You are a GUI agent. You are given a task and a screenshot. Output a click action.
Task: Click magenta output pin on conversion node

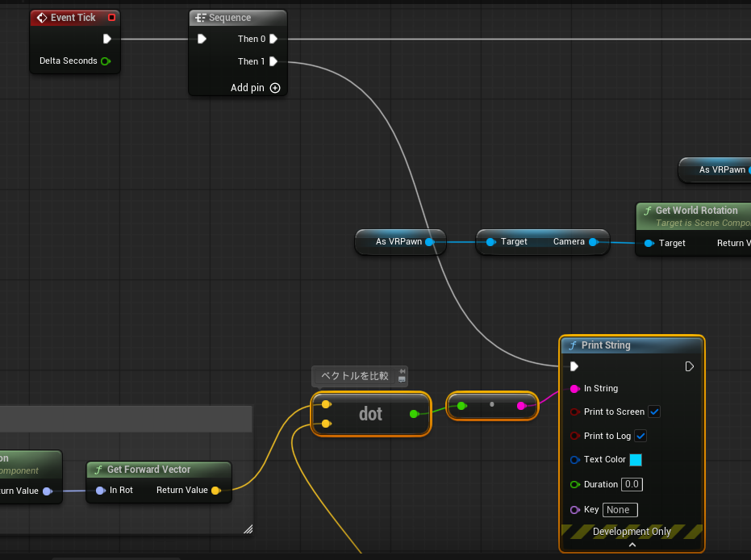point(522,406)
